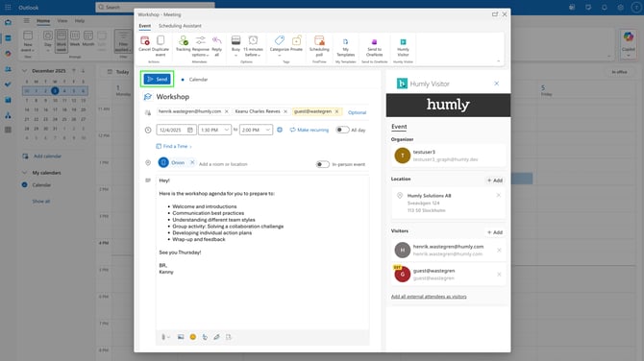Click the editor options icon at toolbar start
The height and width of the screenshot is (361, 644).
165,337
